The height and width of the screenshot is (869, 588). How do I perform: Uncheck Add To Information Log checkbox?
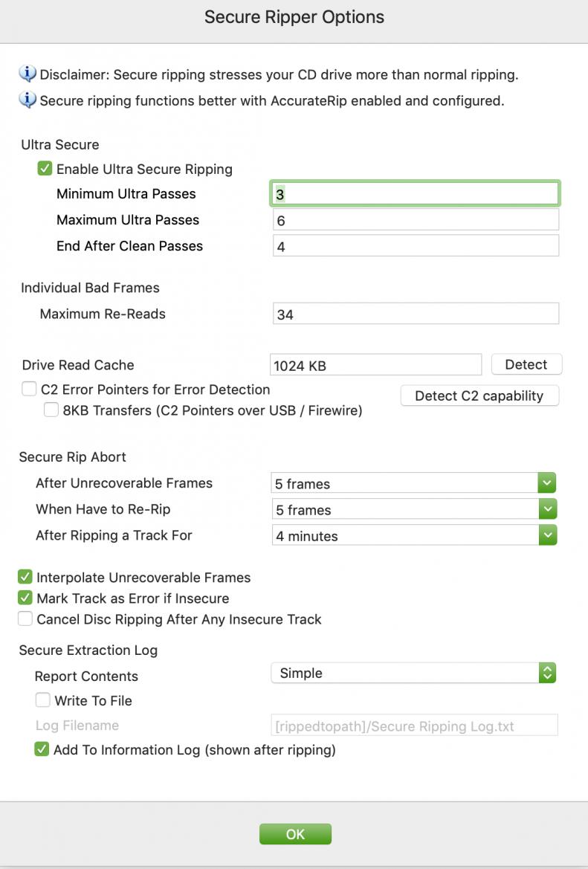point(42,749)
